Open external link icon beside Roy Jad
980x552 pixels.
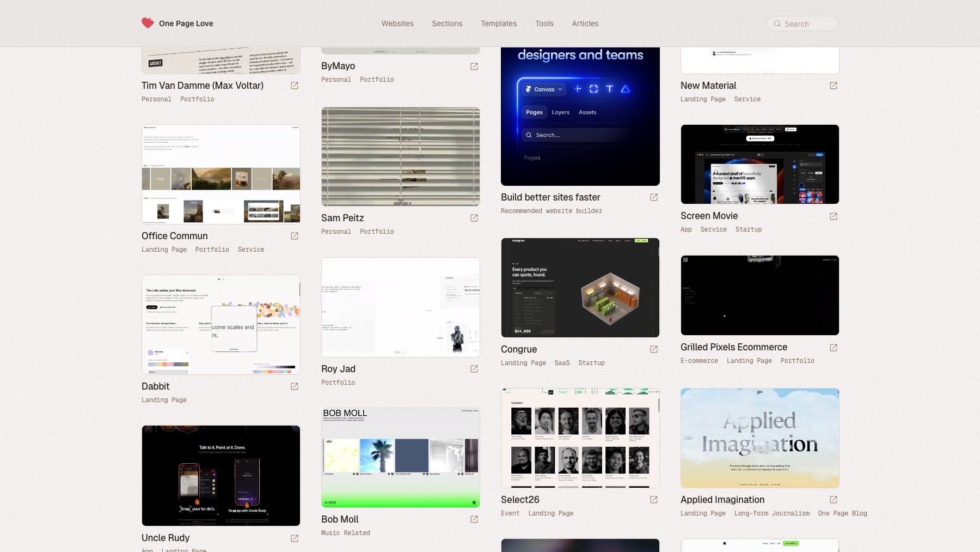coord(474,369)
